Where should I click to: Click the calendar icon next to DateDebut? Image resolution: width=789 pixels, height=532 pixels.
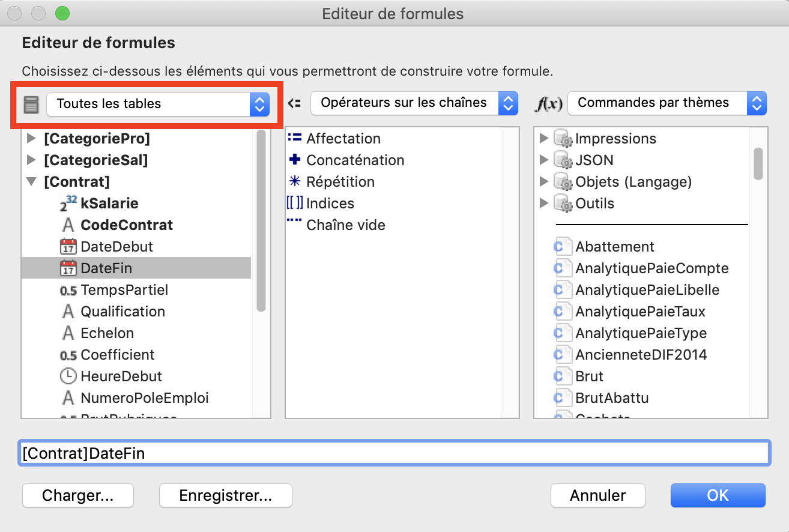pos(68,247)
